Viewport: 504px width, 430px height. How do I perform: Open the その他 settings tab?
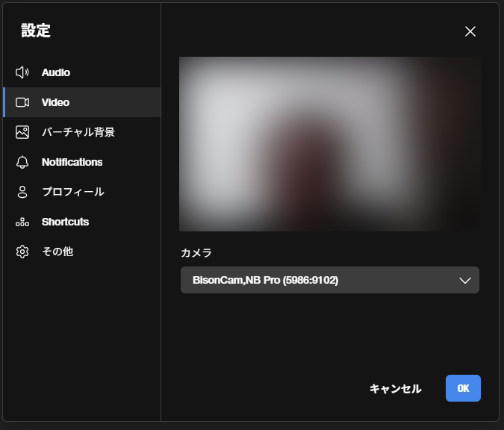pos(82,252)
